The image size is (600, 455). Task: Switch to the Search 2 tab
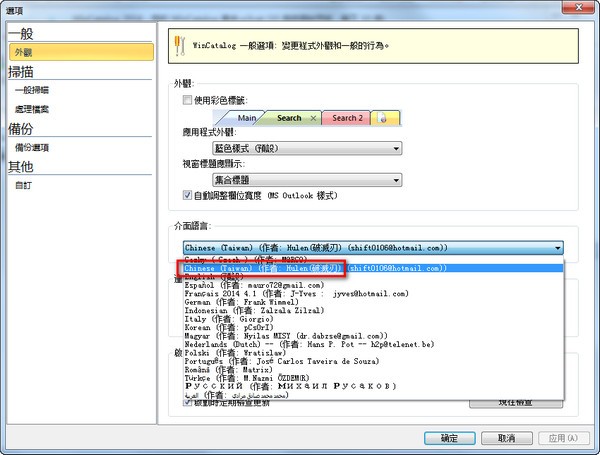[347, 118]
